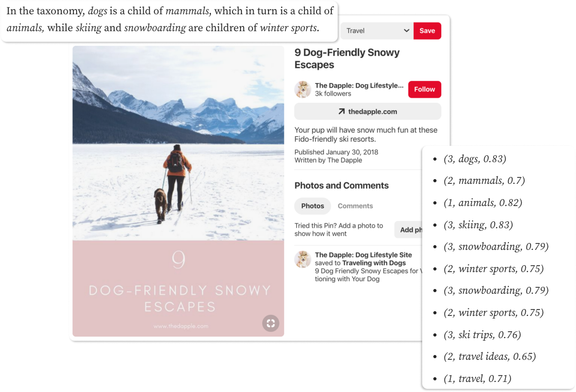This screenshot has width=576, height=392.
Task: Click the 3k followers text
Action: [x=333, y=94]
